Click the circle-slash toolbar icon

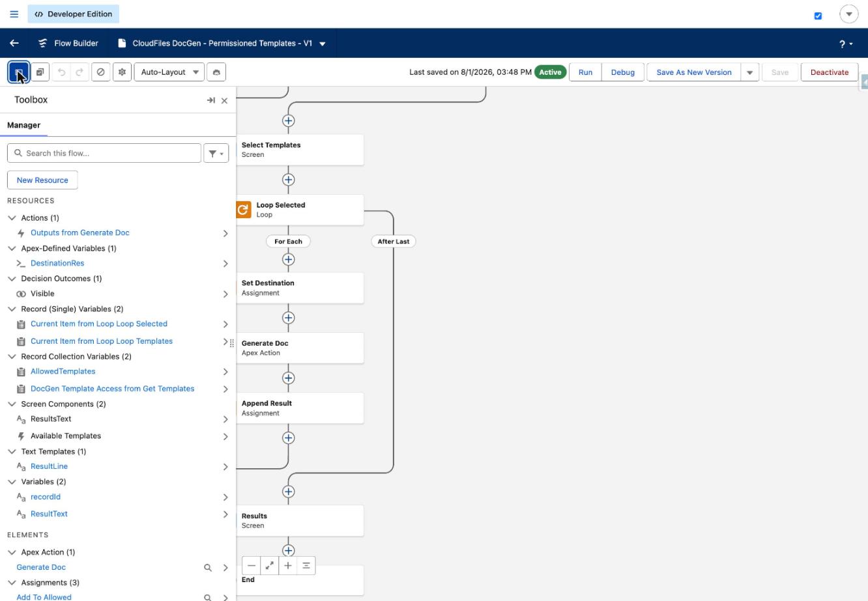click(x=101, y=72)
